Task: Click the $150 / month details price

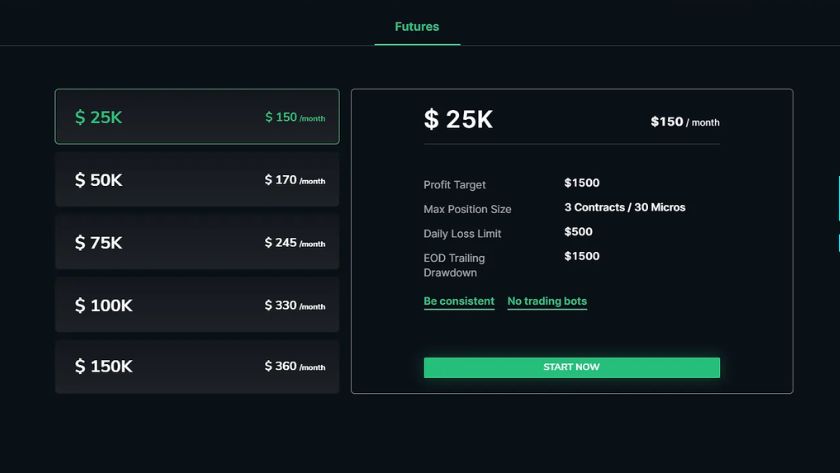Action: 684,122
